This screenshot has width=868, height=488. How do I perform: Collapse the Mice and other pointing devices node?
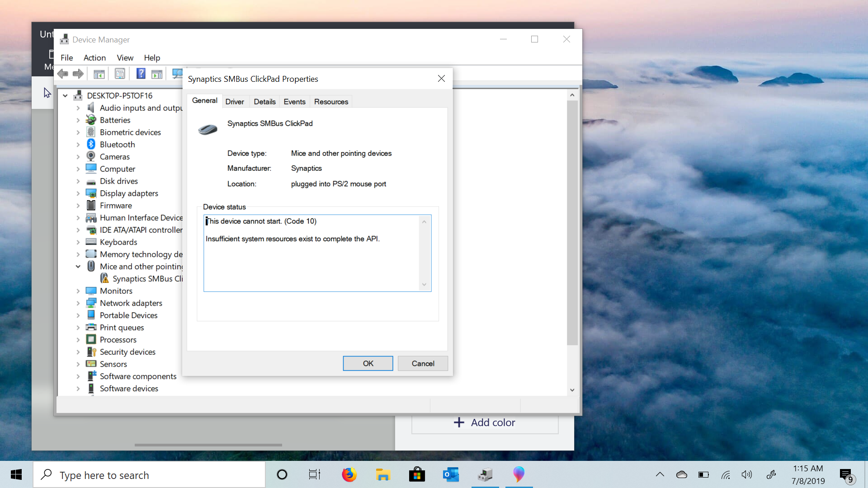tap(78, 267)
